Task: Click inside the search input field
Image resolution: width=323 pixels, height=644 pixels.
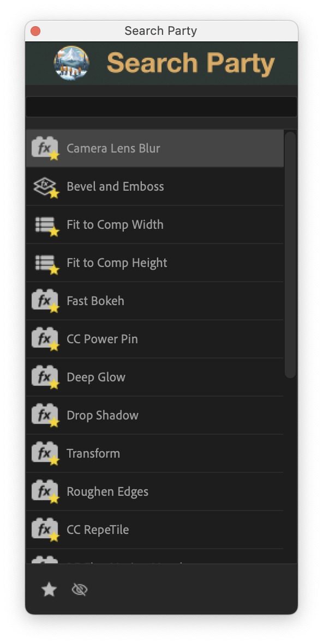Action: click(161, 106)
